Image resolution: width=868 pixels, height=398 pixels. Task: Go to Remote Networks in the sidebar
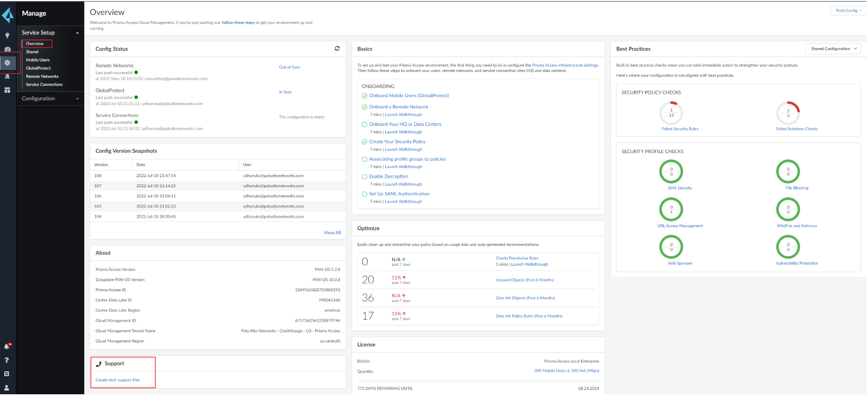(x=42, y=76)
